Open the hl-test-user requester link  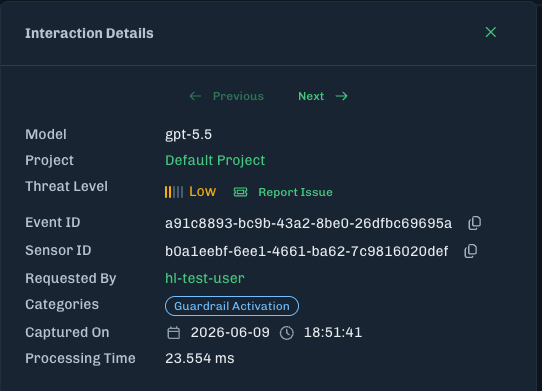click(x=205, y=278)
